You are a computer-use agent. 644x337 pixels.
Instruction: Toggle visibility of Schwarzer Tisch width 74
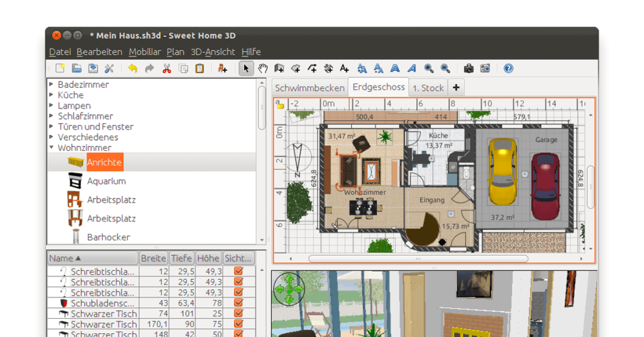(238, 314)
